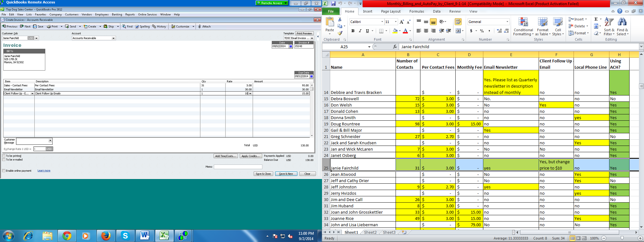Click the Spelling icon in invoice toolbar
This screenshot has width=644, height=242.
pyautogui.click(x=137, y=26)
